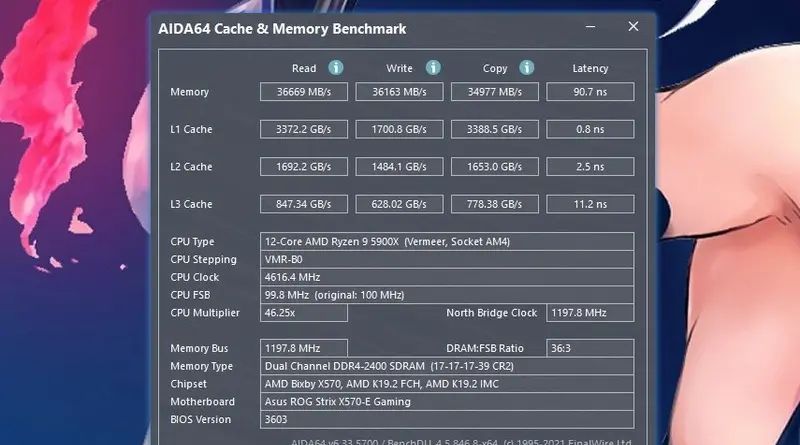Click the CPU Clock field 4616.4 MHz
The image size is (800, 445).
click(x=447, y=277)
